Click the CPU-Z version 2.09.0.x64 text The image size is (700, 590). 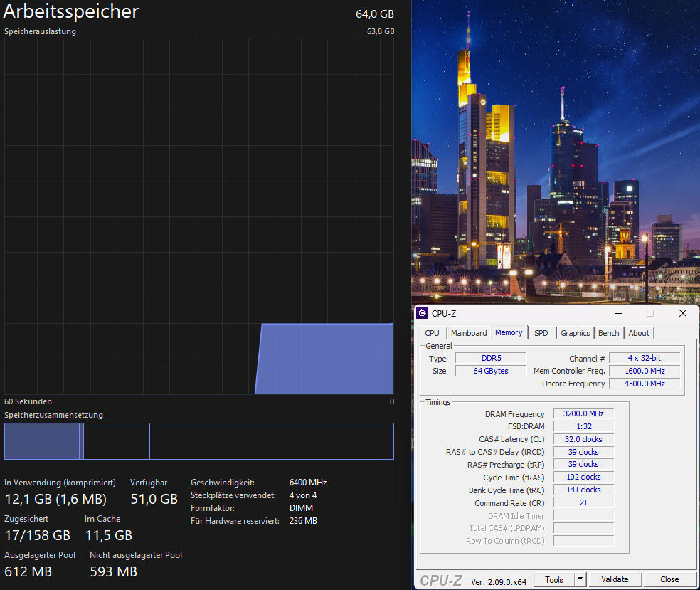pos(499,582)
